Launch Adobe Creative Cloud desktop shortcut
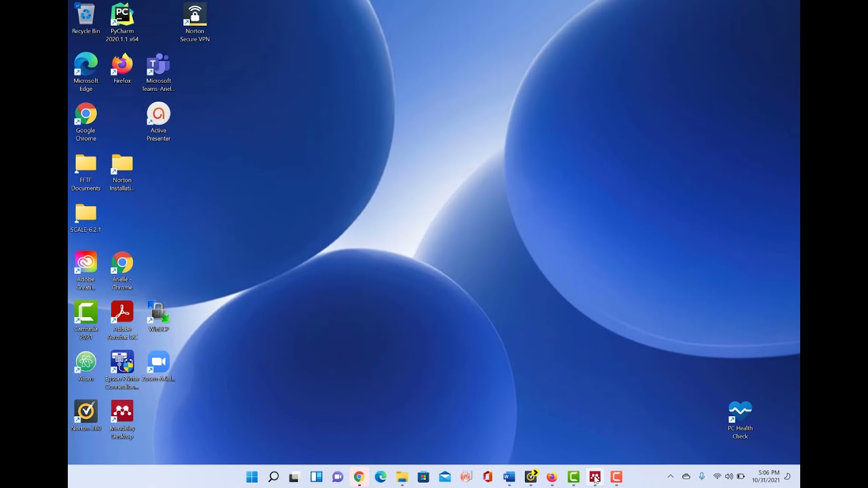 click(85, 263)
